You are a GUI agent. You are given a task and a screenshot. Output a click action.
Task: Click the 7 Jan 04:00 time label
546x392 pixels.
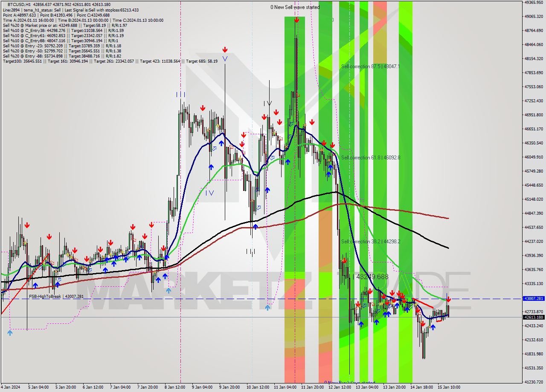coord(120,387)
